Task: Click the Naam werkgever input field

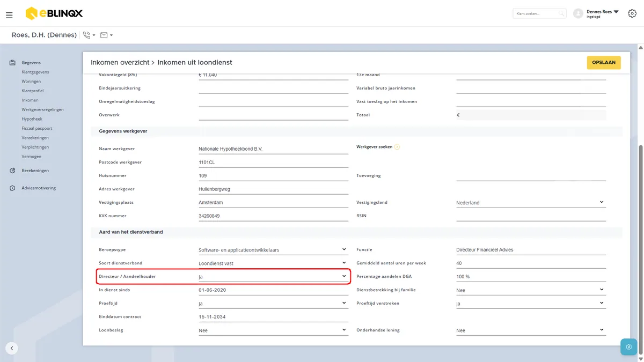Action: (273, 149)
